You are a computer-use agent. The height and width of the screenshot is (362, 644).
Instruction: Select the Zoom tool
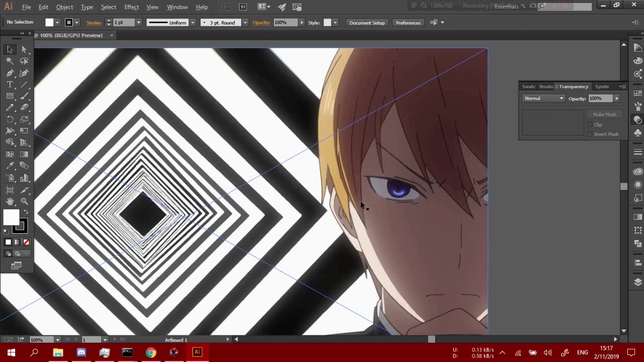pos(24,202)
